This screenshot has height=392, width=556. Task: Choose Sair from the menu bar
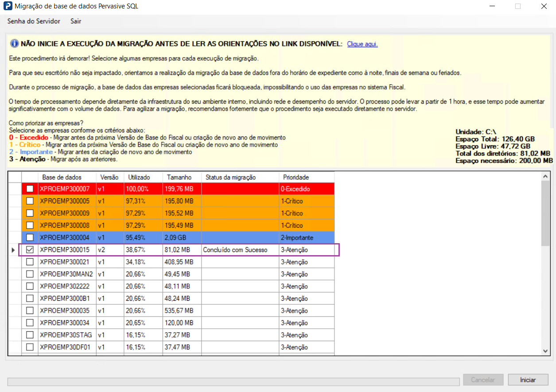coord(76,21)
